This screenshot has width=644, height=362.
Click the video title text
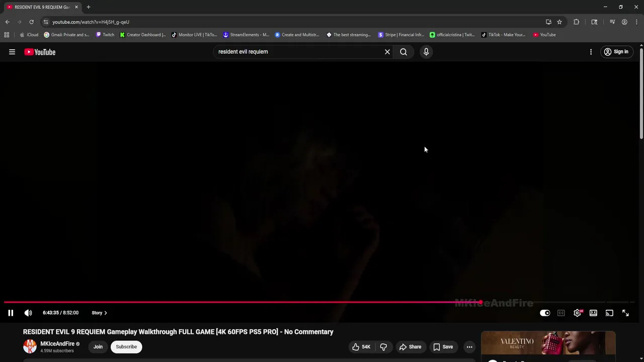[x=178, y=332]
